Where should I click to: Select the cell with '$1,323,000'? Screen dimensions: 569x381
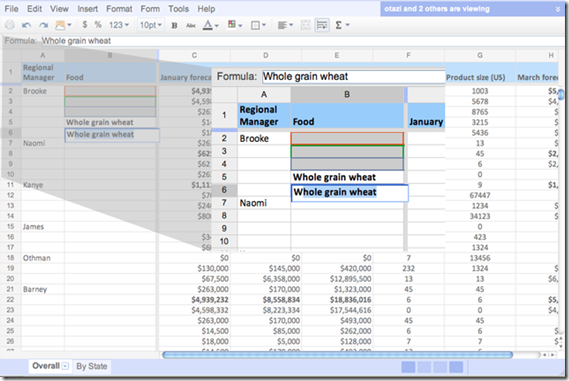tap(337, 289)
